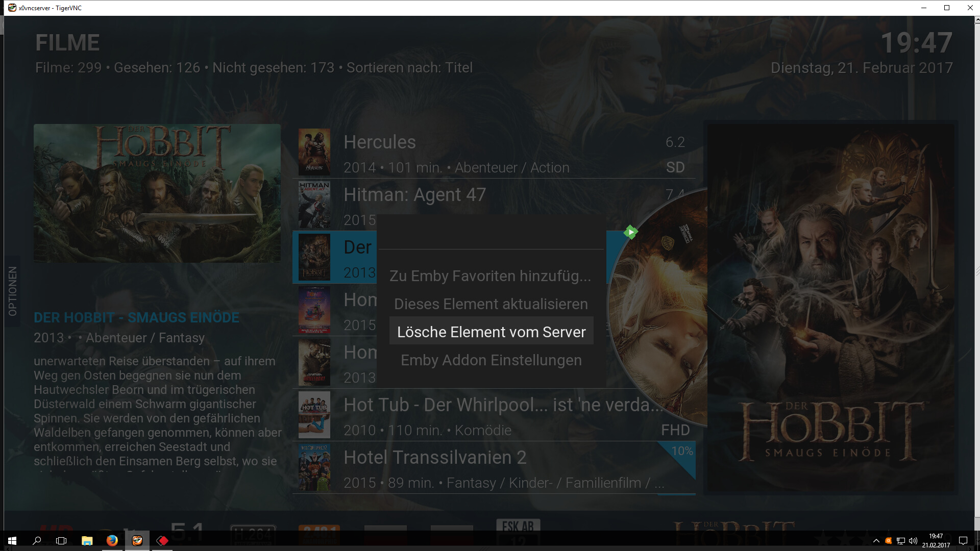Click the Hobbit fanart image on left
The image size is (980, 551).
pyautogui.click(x=157, y=193)
